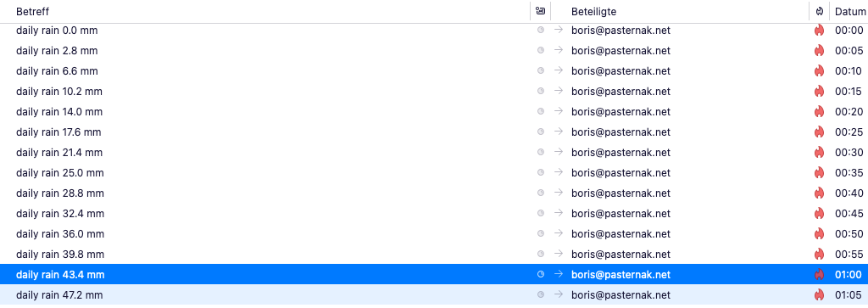Click the status icon column header
The width and height of the screenshot is (868, 308).
(540, 11)
